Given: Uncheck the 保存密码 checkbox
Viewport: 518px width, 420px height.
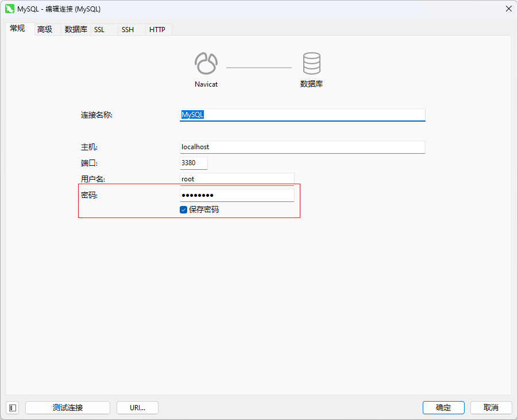Looking at the screenshot, I should pos(183,209).
